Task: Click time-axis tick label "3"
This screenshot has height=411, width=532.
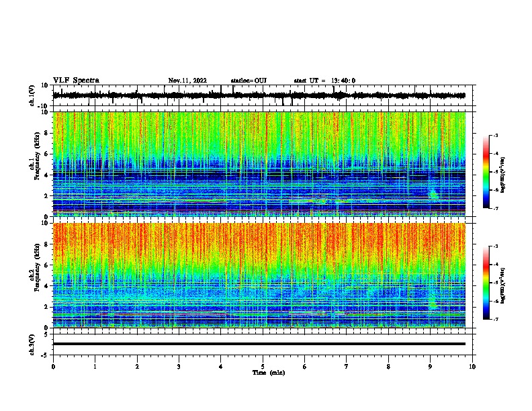Action: pyautogui.click(x=179, y=367)
